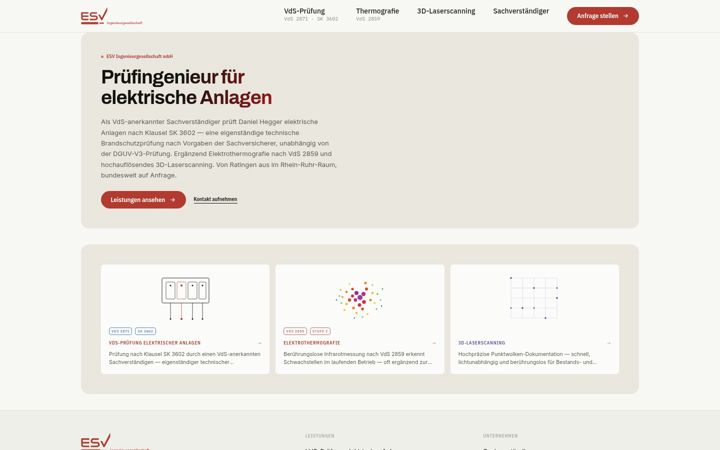The width and height of the screenshot is (720, 450).
Task: Click the Leistungen ansehen button
Action: click(143, 200)
